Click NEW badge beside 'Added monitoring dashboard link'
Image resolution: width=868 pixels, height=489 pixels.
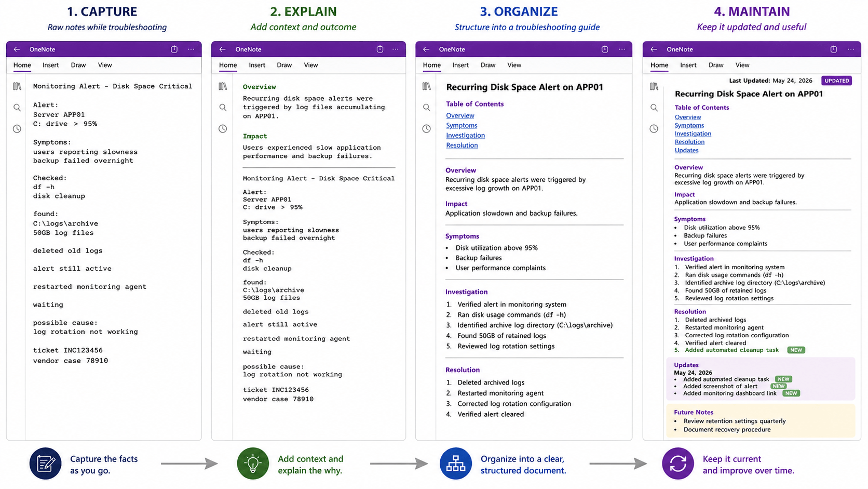tap(791, 393)
